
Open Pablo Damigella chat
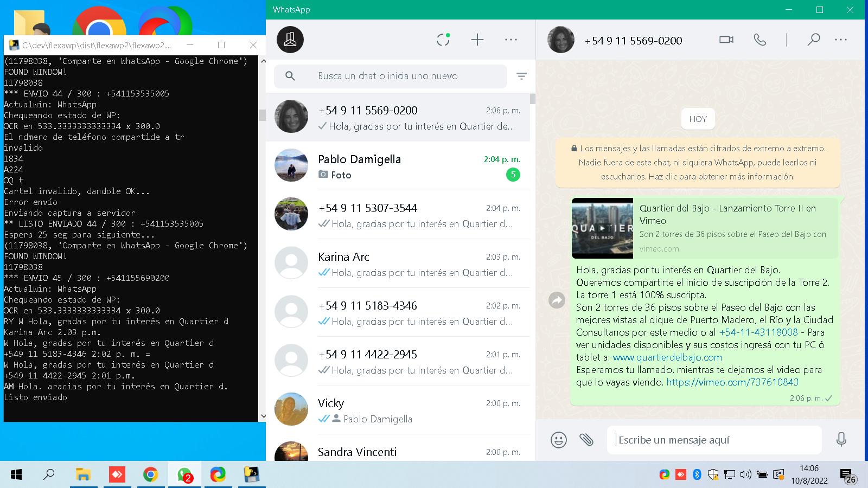click(x=398, y=166)
